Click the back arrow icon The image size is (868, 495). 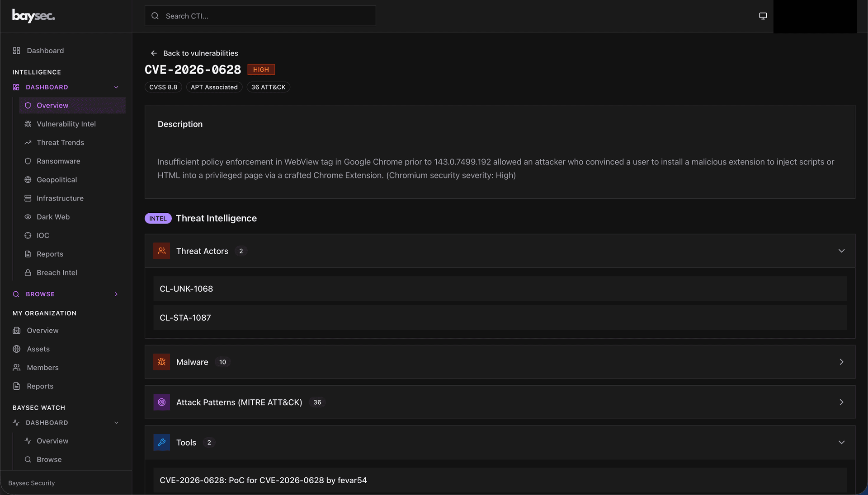154,53
